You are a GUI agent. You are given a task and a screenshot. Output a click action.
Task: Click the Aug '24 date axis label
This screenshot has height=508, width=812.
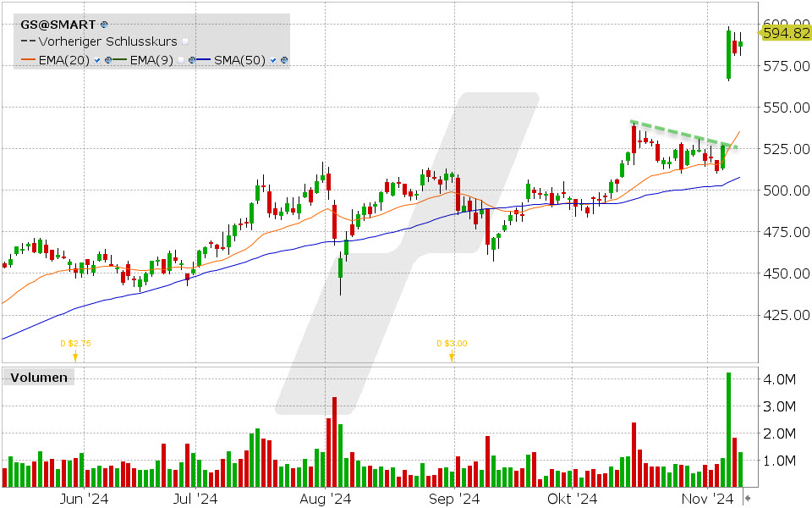click(325, 500)
